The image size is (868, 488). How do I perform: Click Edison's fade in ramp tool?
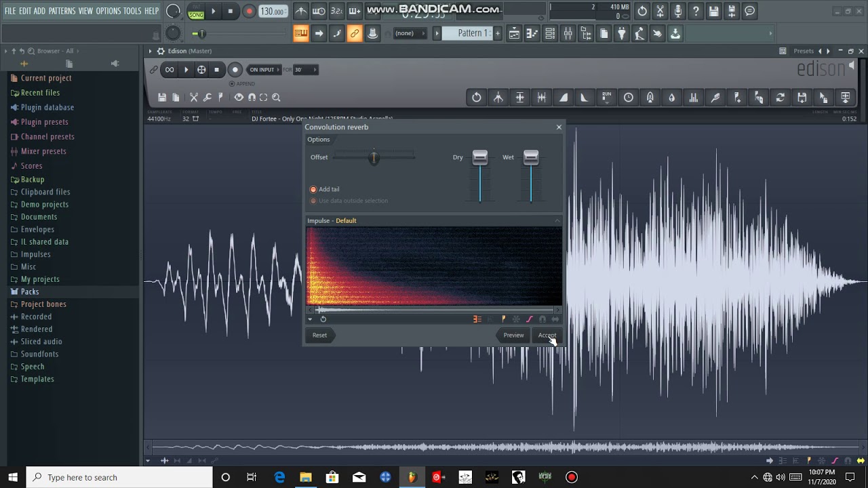click(x=564, y=98)
